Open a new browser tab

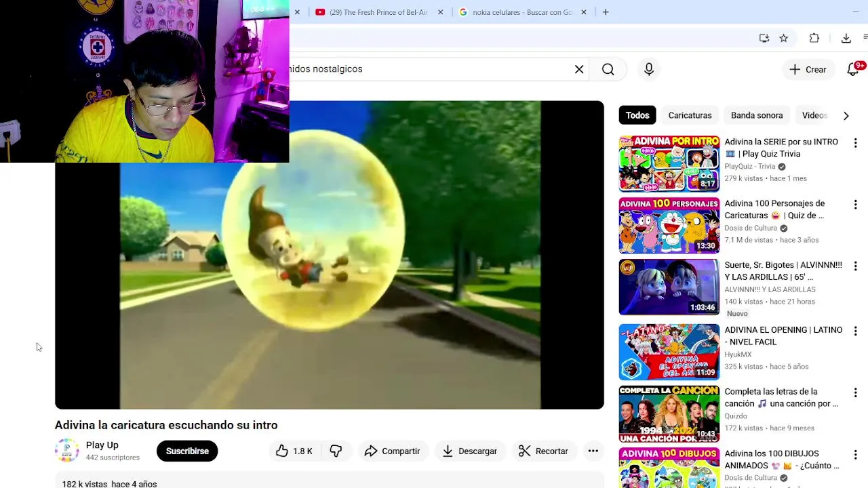point(606,12)
